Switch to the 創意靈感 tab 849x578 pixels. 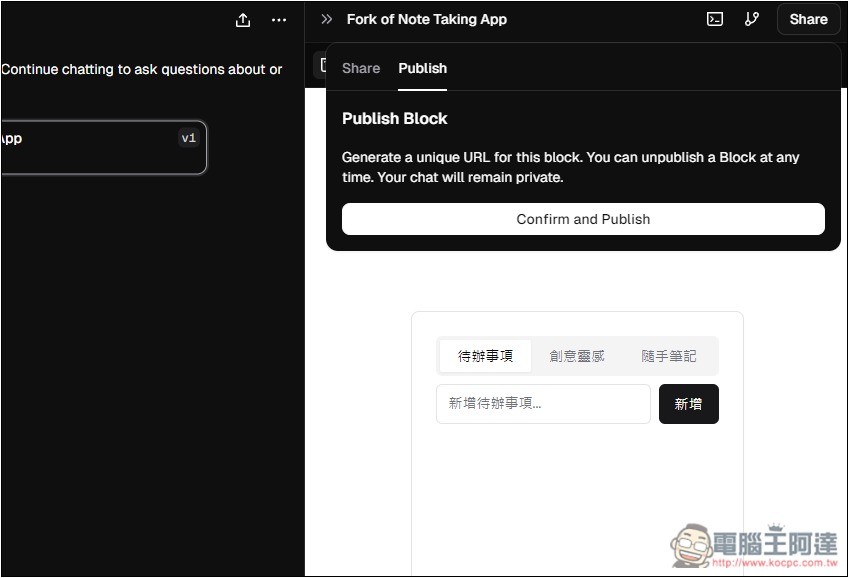[x=577, y=356]
